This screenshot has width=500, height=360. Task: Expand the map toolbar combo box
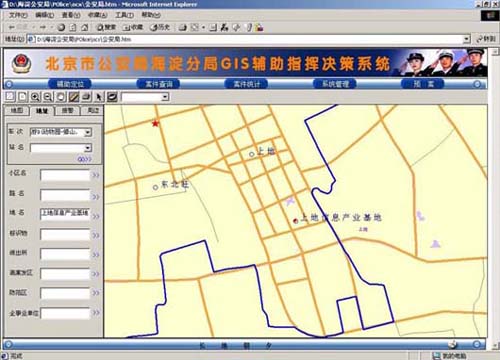click(165, 97)
